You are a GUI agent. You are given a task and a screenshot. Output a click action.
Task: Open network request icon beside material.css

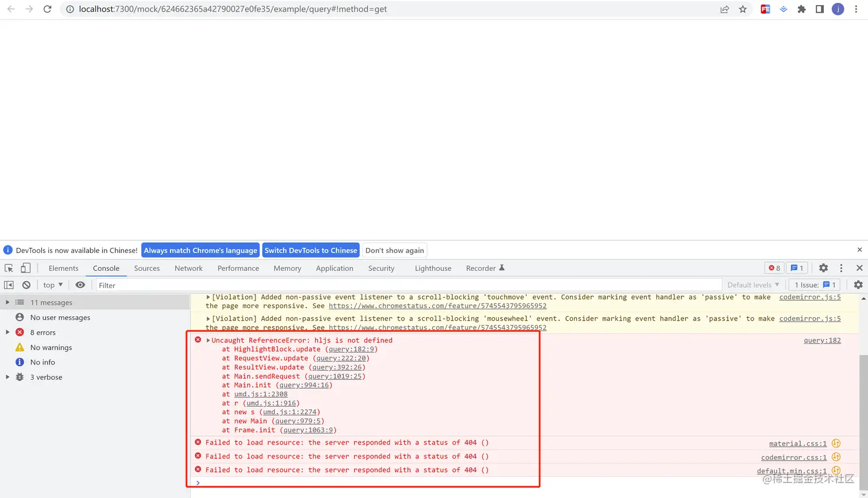tap(836, 443)
